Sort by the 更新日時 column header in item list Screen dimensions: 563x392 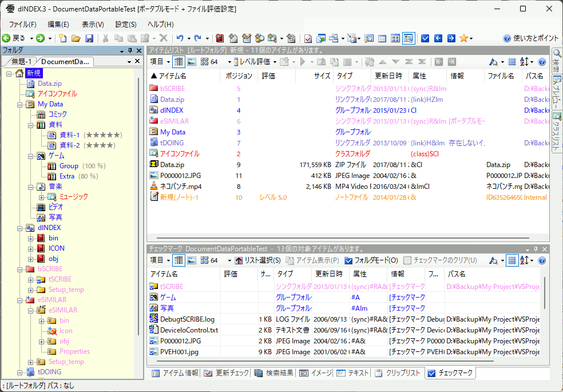point(389,76)
